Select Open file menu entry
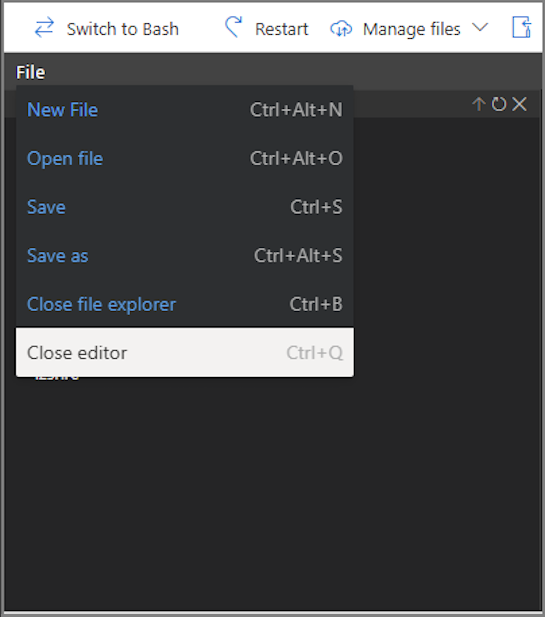Screen dimensions: 545x617 tap(185, 159)
